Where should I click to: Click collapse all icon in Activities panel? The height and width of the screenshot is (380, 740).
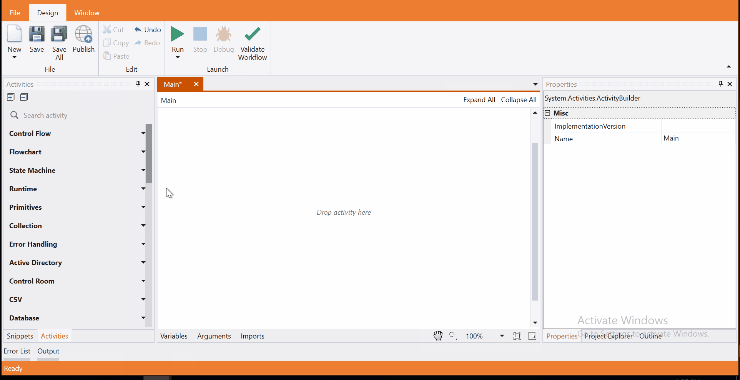24,97
